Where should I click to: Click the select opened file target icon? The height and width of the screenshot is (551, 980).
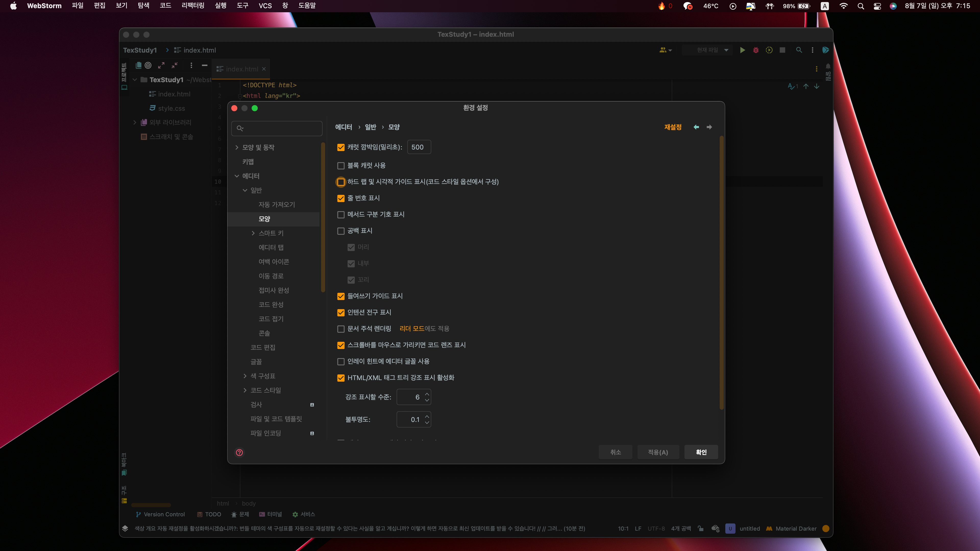(148, 65)
